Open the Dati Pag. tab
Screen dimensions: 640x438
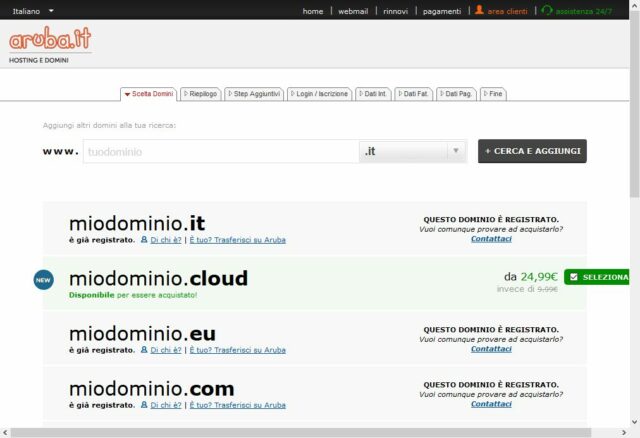point(456,94)
